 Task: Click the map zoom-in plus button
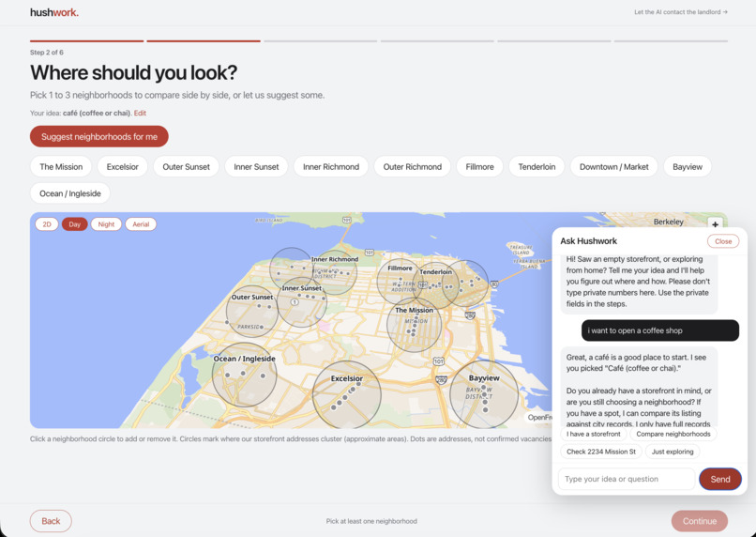pos(715,224)
